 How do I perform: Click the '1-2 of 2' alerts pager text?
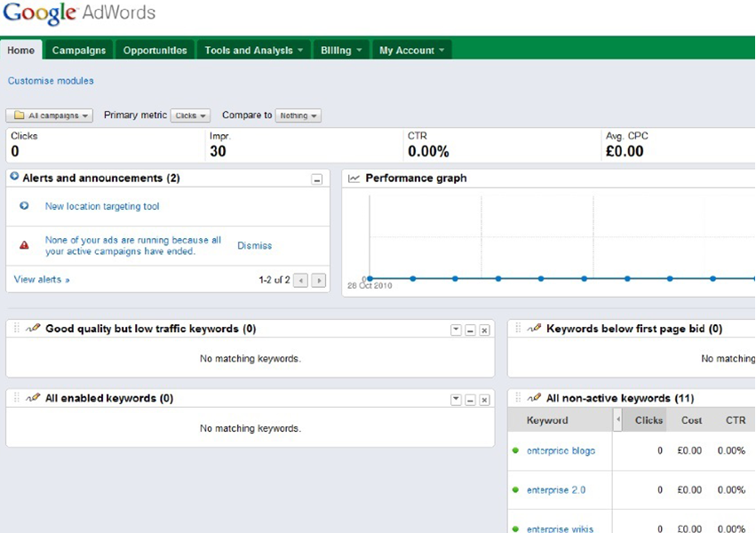(275, 280)
